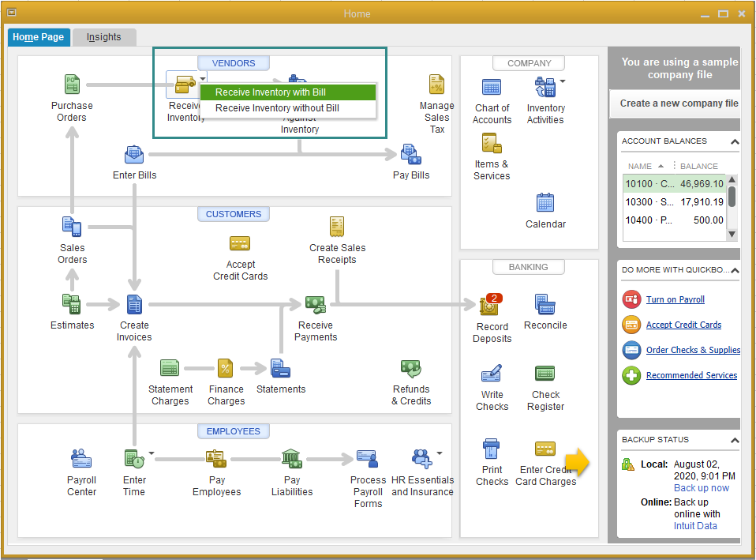This screenshot has width=756, height=560.
Task: Select account 10400 balance row
Action: tap(675, 220)
